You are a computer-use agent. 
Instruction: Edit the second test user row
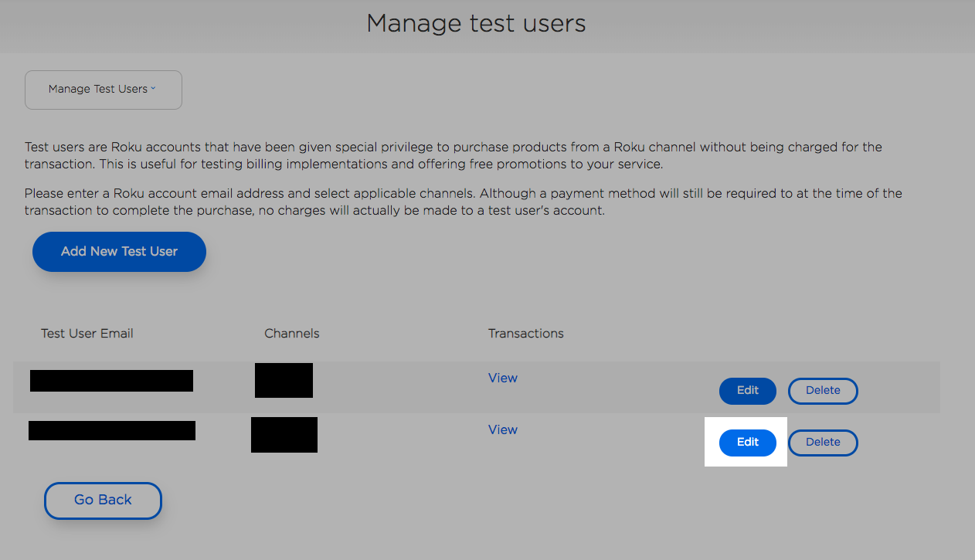pyautogui.click(x=748, y=443)
